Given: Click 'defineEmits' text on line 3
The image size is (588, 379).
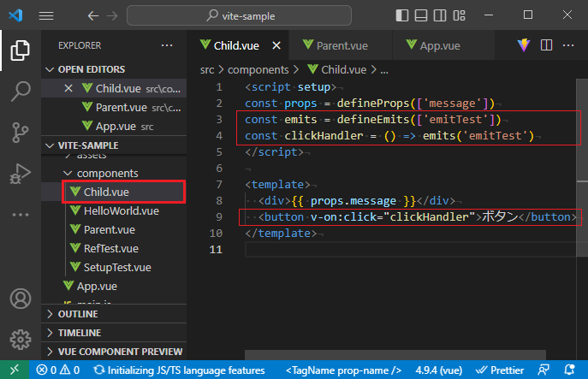Looking at the screenshot, I should pos(373,120).
